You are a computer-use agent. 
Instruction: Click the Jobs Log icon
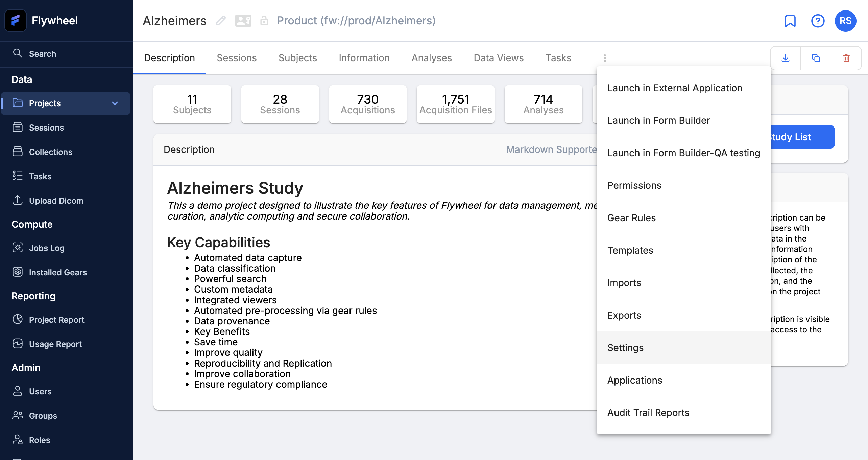[x=18, y=248]
